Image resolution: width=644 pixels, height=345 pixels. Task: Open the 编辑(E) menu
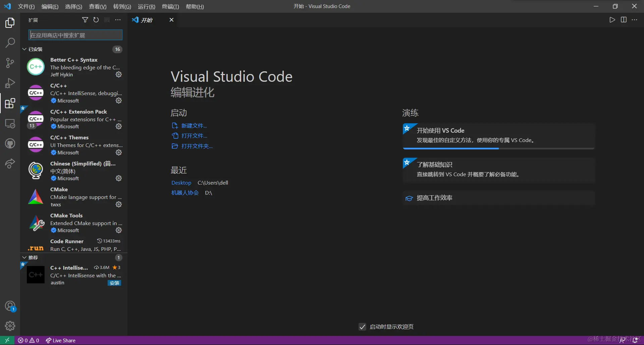[x=50, y=6]
